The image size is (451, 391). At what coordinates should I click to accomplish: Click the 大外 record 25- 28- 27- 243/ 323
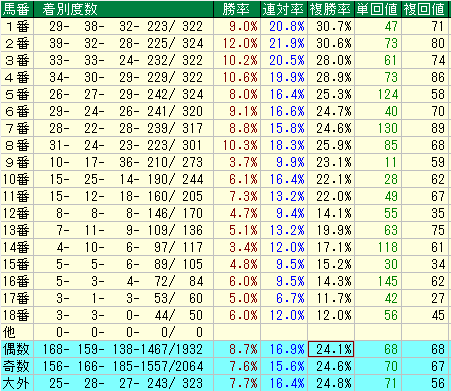[x=123, y=383]
